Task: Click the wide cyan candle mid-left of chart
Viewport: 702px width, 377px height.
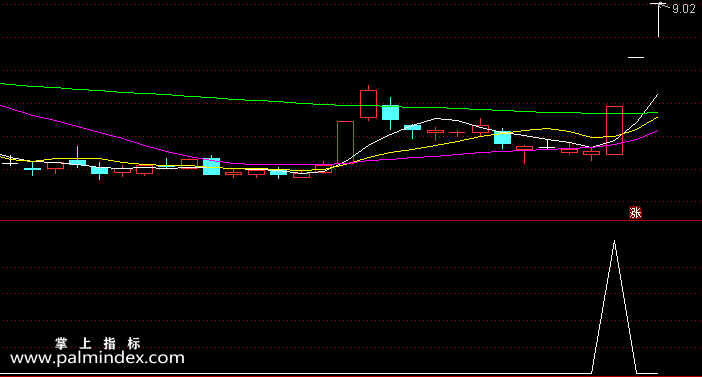Action: click(211, 166)
